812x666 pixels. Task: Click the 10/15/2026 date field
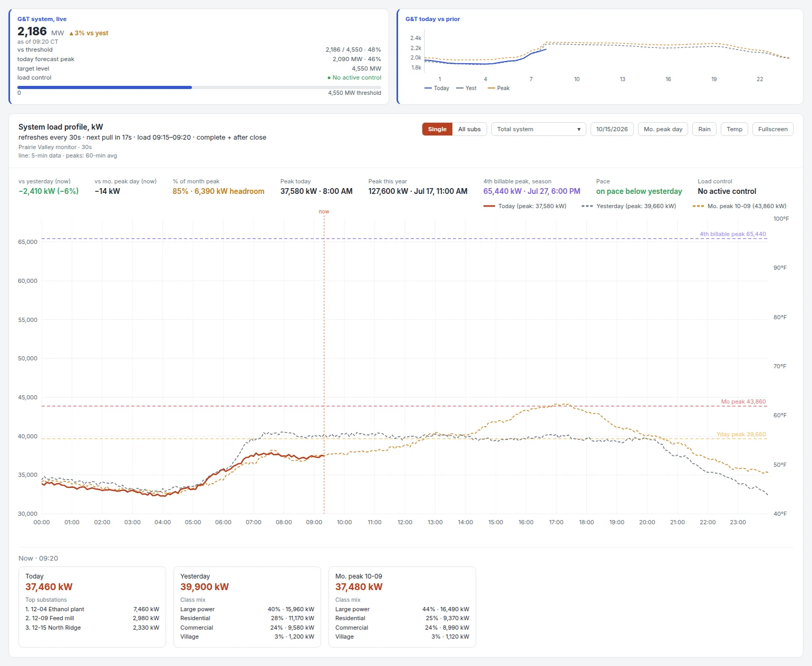coord(612,129)
